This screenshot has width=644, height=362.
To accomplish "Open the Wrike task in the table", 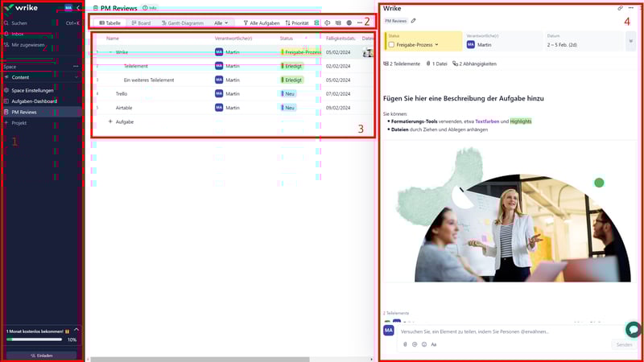I will pyautogui.click(x=122, y=52).
